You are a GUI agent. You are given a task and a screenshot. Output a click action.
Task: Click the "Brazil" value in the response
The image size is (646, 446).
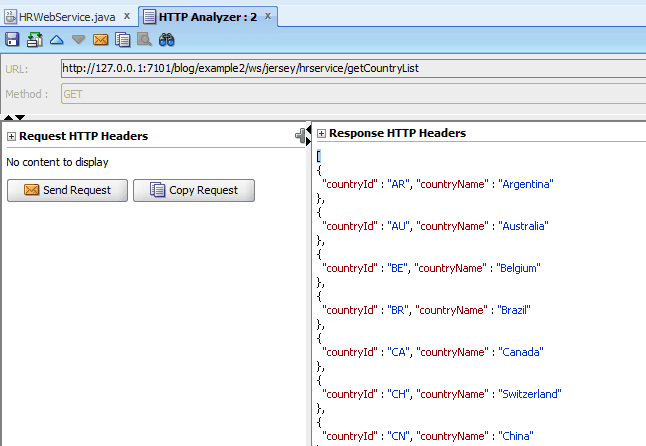tap(514, 310)
